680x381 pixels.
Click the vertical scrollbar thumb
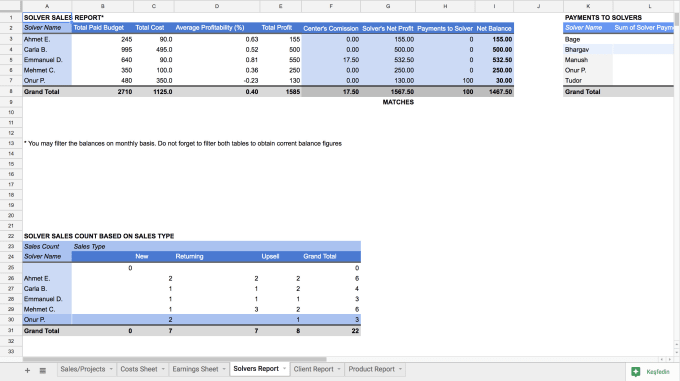pyautogui.click(x=677, y=20)
